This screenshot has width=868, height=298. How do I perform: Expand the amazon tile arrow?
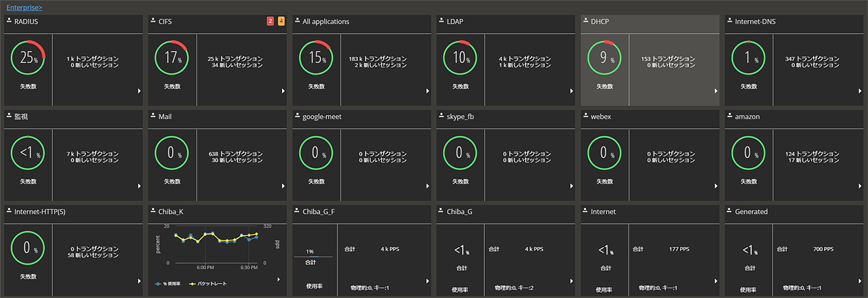860,186
